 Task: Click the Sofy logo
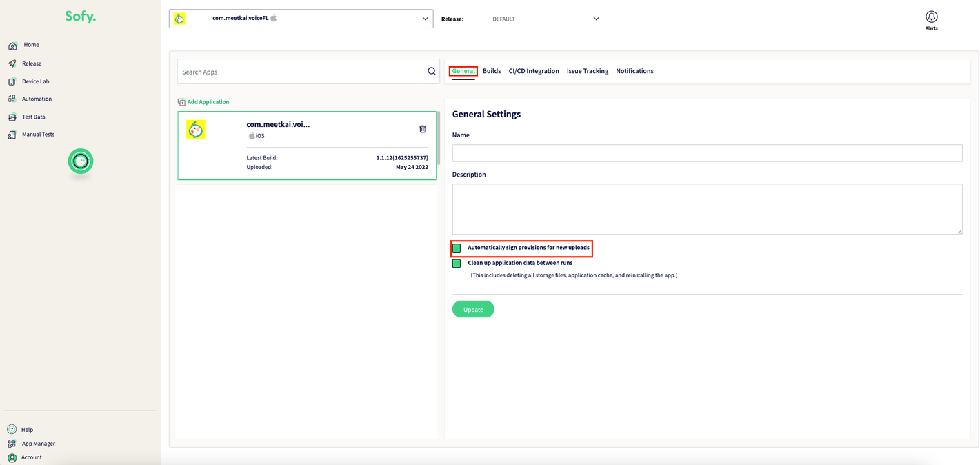point(81,17)
